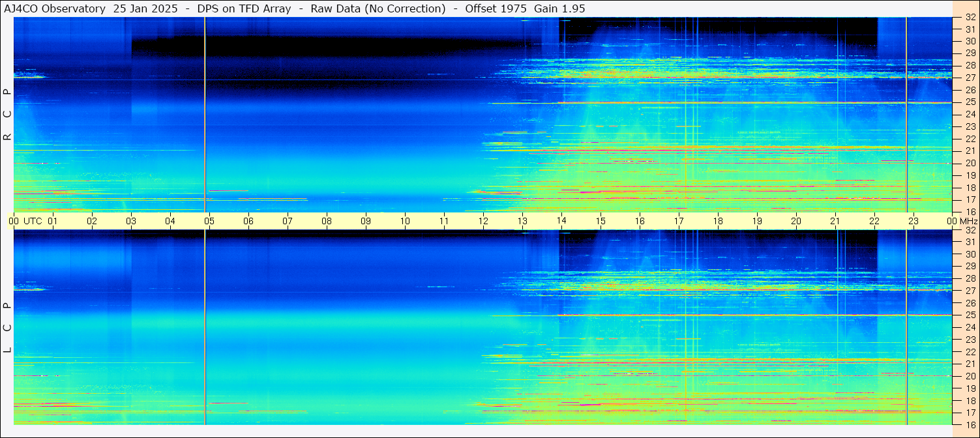Select the 12 hour tick on time axis
The width and height of the screenshot is (980, 438).
pyautogui.click(x=483, y=221)
